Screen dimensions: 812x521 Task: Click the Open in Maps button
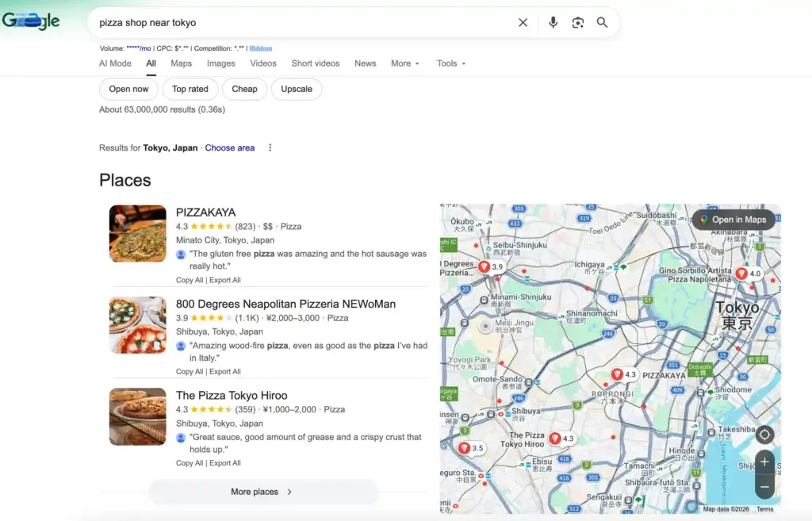coord(733,220)
